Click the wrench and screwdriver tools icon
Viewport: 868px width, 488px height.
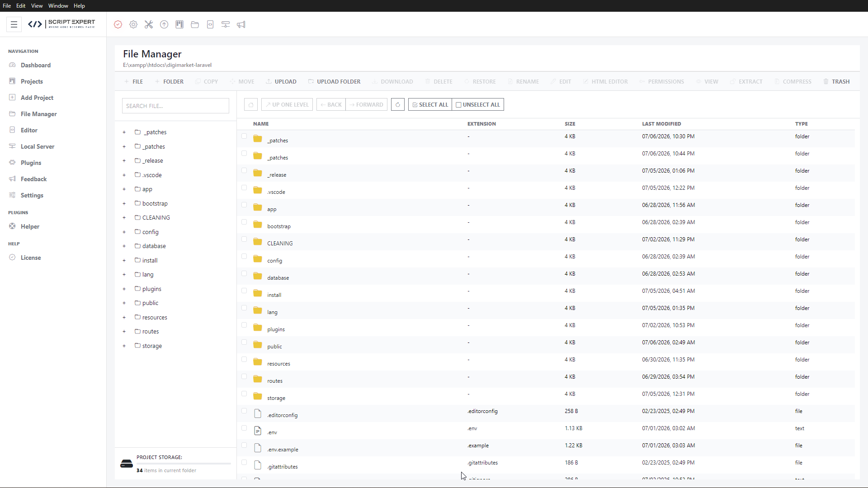(x=149, y=24)
